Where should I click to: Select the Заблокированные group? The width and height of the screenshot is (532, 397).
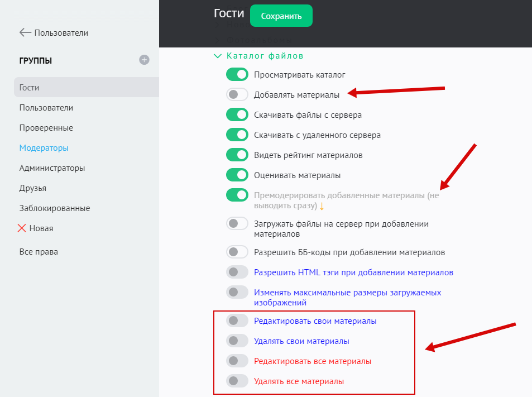55,208
